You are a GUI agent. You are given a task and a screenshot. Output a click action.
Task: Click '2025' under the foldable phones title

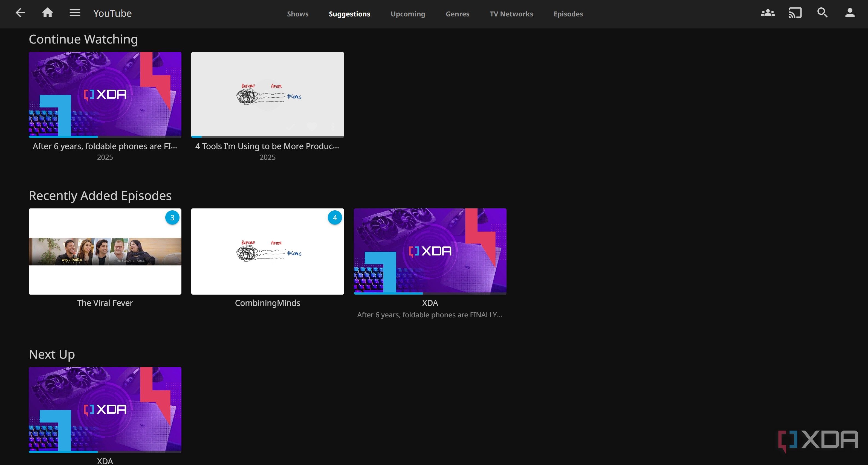point(105,157)
